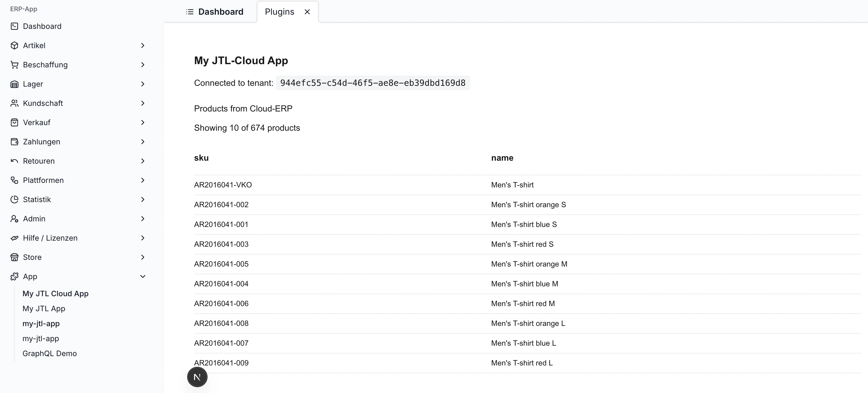
Task: Switch to the Dashboard tab
Action: (215, 12)
